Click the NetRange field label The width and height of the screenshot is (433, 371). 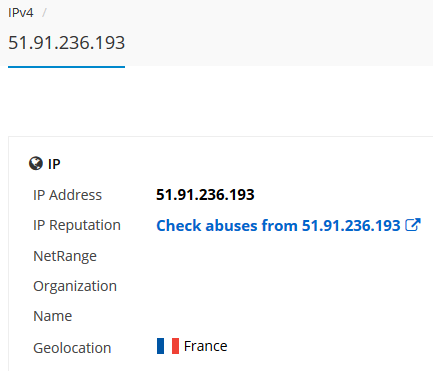[x=65, y=256]
